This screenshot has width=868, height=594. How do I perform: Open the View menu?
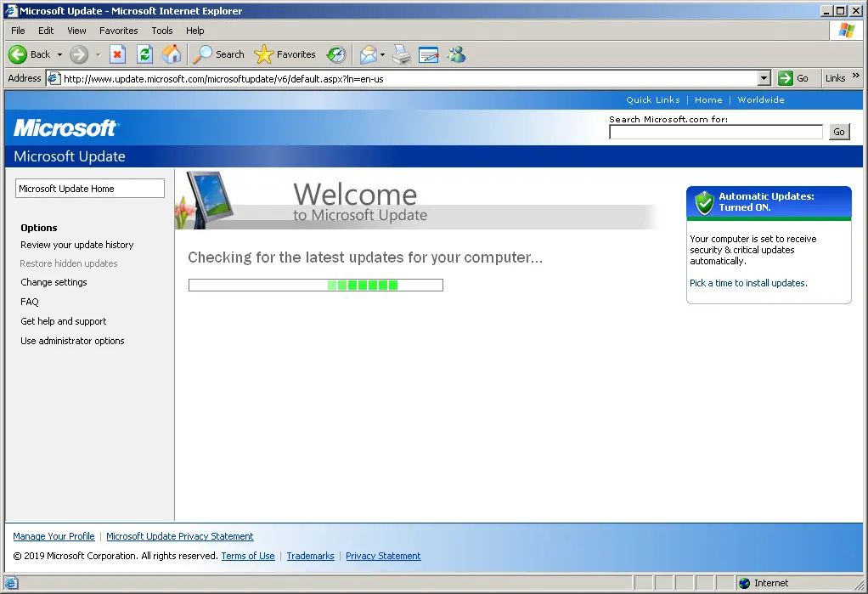(x=77, y=31)
